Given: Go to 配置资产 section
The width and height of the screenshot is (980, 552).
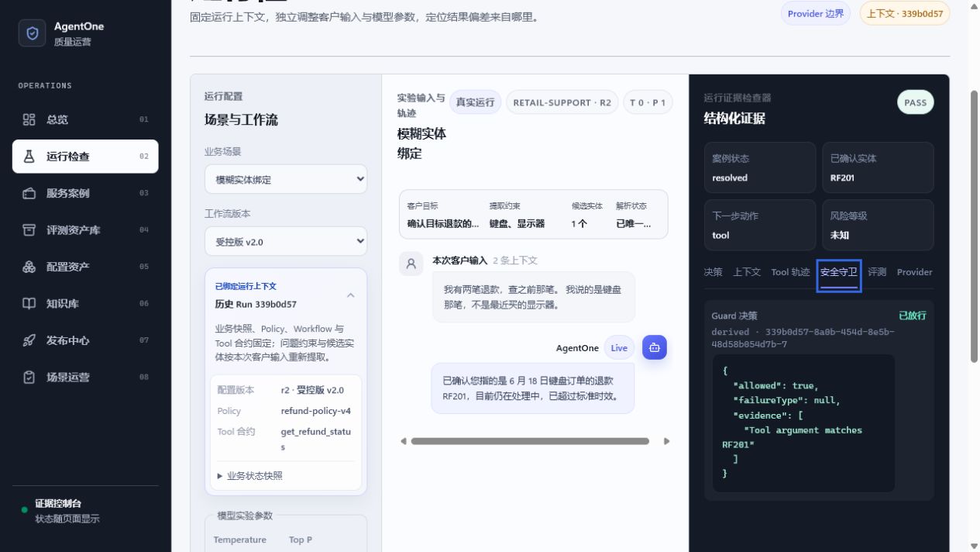Looking at the screenshot, I should point(85,267).
